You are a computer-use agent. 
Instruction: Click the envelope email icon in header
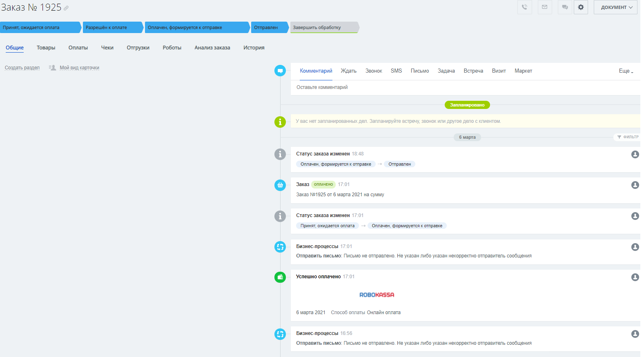click(544, 7)
